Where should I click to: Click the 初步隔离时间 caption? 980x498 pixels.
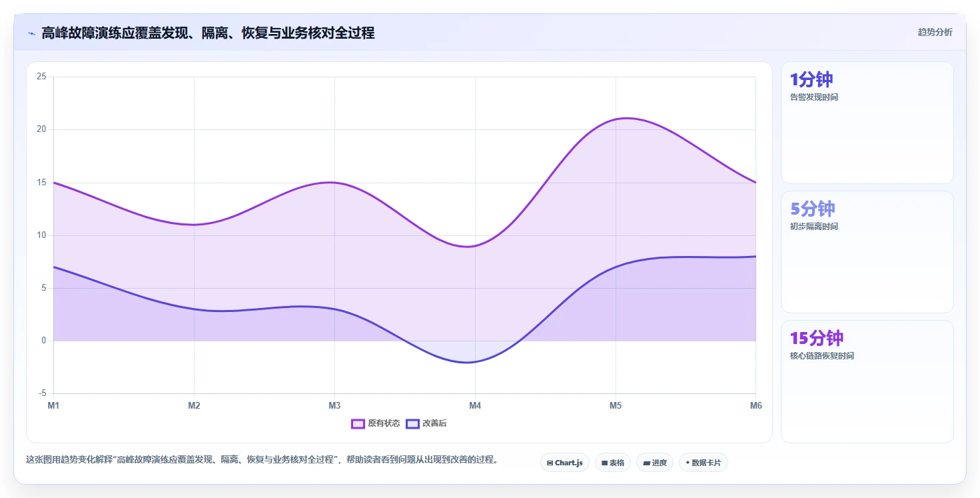(814, 227)
